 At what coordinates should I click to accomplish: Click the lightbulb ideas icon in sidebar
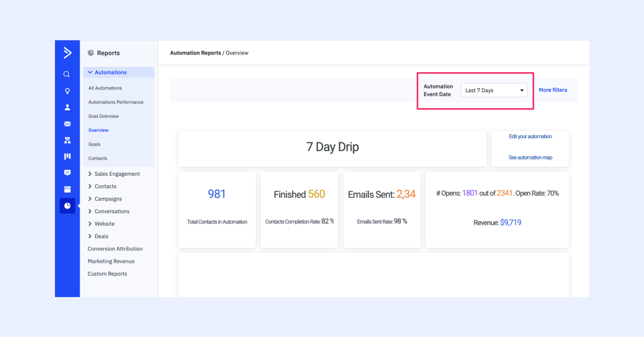[67, 91]
